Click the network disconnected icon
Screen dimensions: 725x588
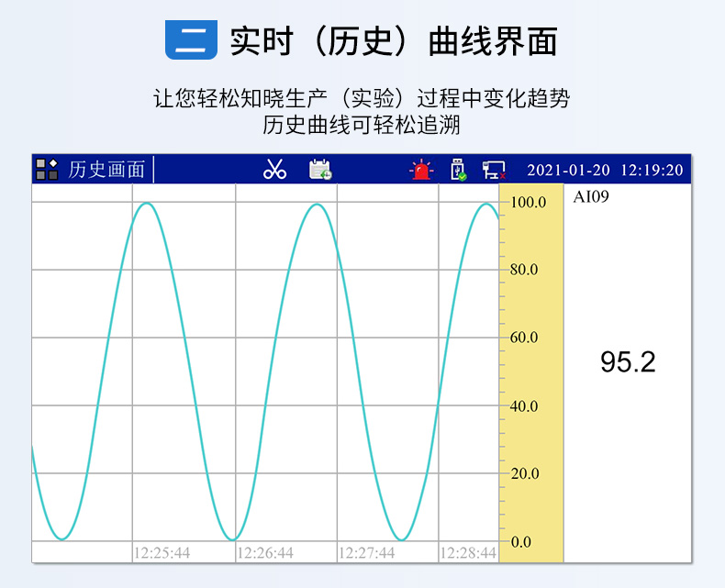pyautogui.click(x=494, y=170)
